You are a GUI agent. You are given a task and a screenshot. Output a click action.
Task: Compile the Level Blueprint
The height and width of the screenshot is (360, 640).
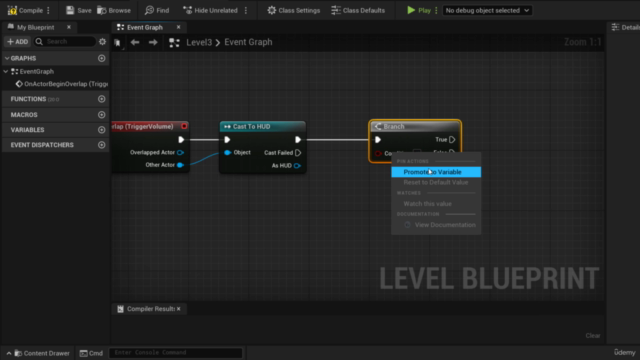(25, 10)
